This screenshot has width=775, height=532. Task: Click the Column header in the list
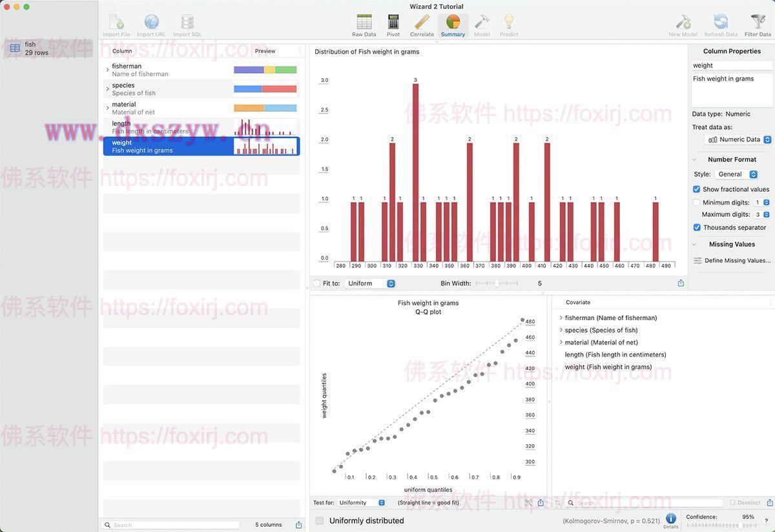pos(122,51)
